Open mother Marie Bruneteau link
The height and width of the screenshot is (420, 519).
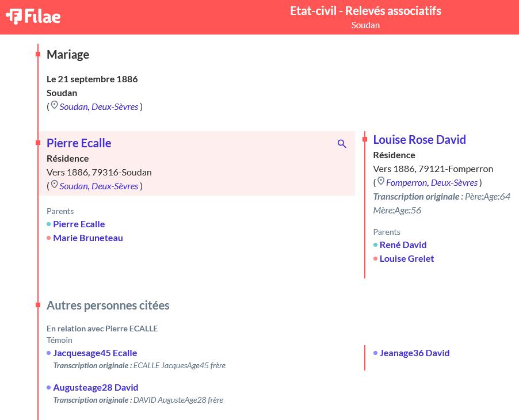click(88, 238)
